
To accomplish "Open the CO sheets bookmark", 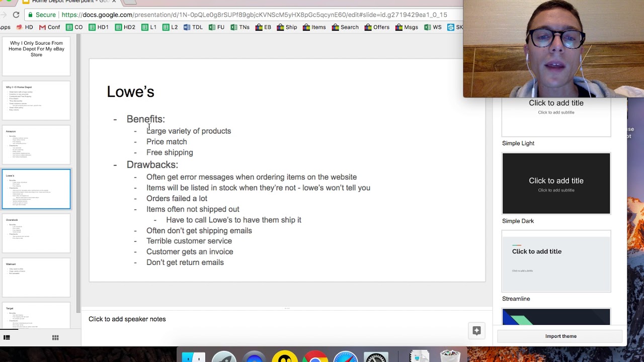I will pyautogui.click(x=74, y=27).
